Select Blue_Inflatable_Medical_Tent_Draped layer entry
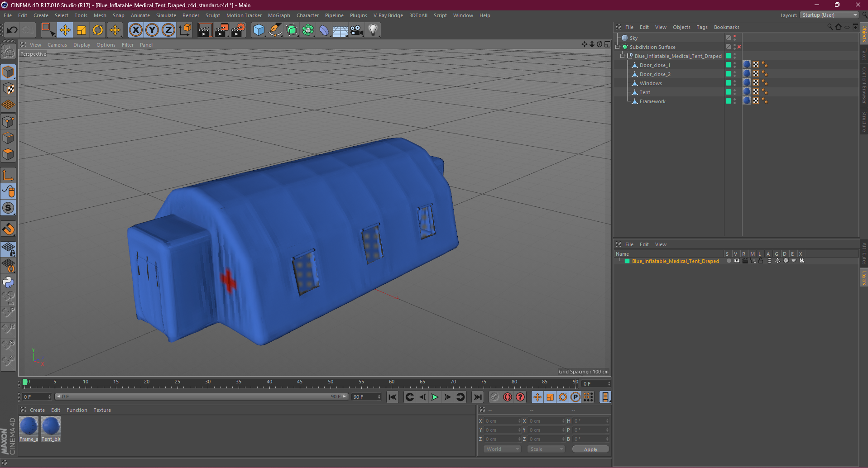The height and width of the screenshot is (468, 868). click(675, 261)
